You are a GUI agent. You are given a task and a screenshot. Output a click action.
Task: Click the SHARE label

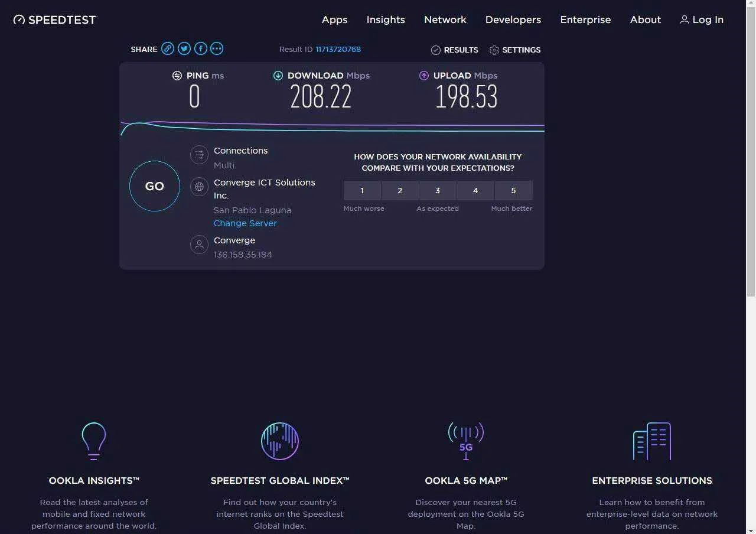tap(144, 49)
